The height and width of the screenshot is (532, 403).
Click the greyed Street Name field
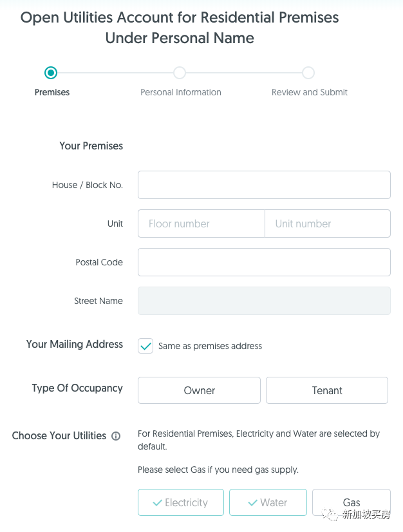[x=264, y=301]
